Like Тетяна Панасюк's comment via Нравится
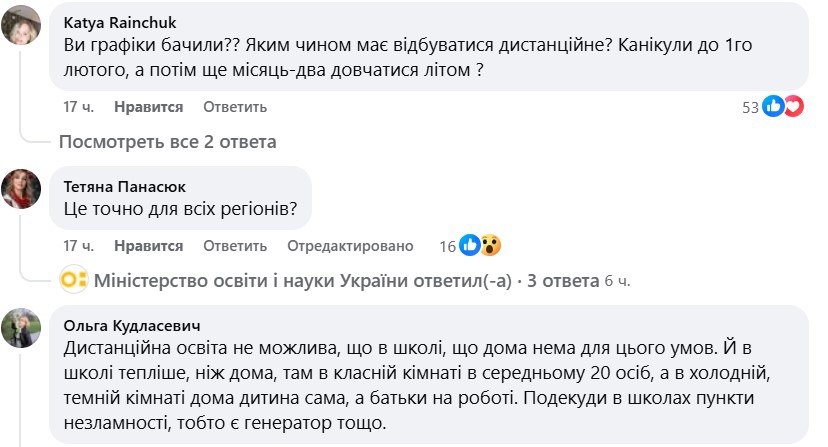828x447 pixels. [x=148, y=245]
